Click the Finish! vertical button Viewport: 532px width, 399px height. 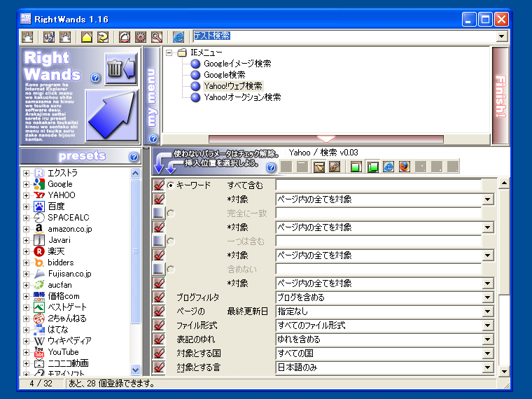(x=500, y=96)
